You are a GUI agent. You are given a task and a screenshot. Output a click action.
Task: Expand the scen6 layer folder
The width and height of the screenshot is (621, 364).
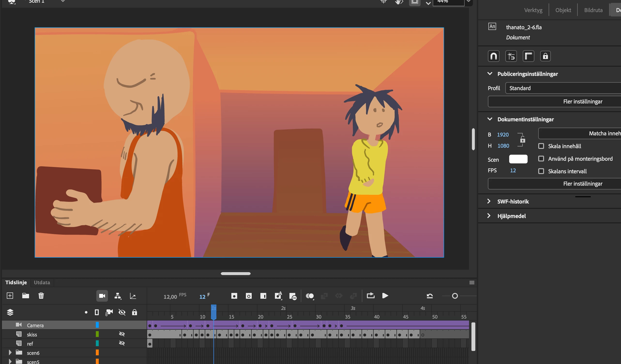[x=10, y=352]
